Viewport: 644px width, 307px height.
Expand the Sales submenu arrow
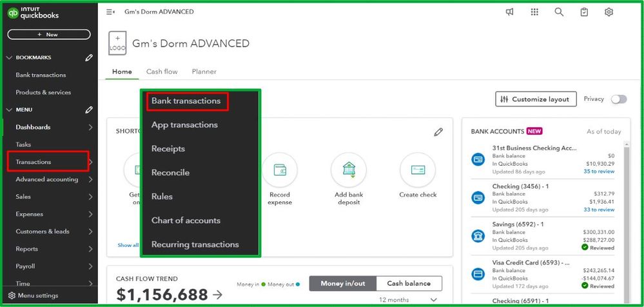tap(90, 197)
